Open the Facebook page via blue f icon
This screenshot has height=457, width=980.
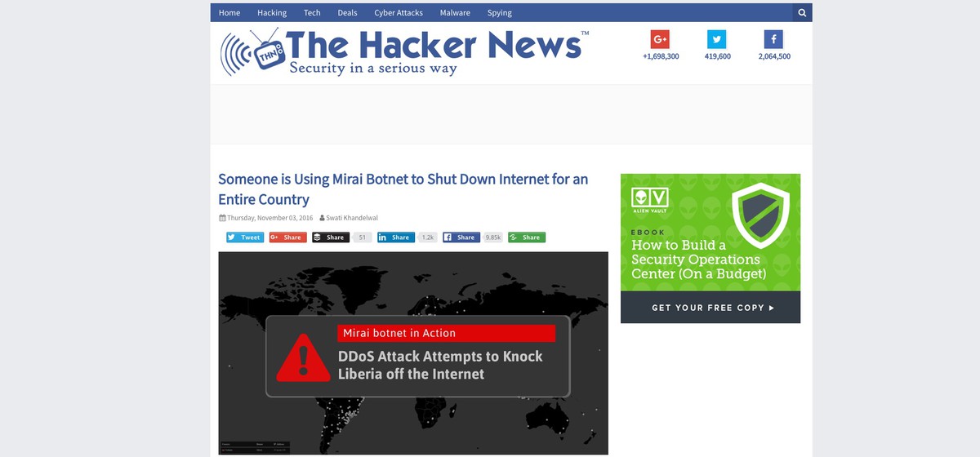[774, 39]
